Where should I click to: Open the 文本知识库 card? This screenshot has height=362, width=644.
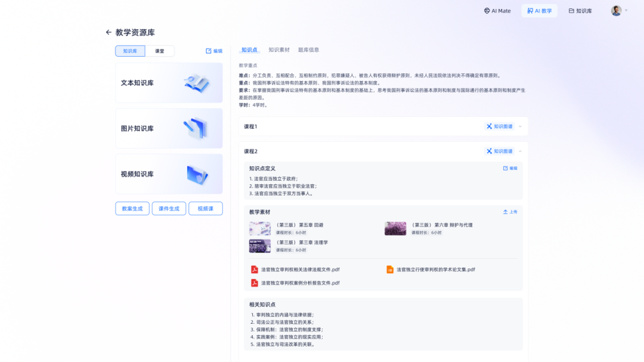pos(169,83)
